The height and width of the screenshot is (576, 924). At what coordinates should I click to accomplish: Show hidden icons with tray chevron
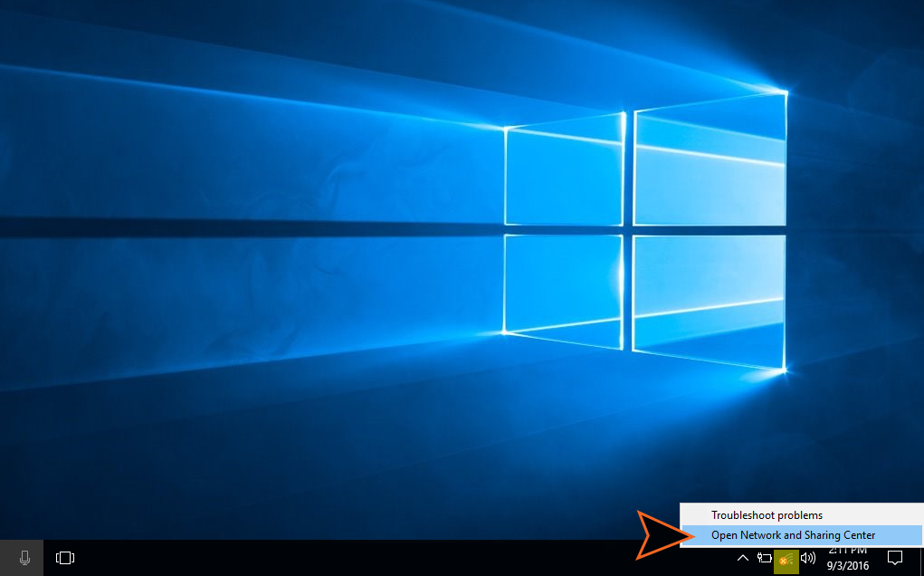pos(742,558)
